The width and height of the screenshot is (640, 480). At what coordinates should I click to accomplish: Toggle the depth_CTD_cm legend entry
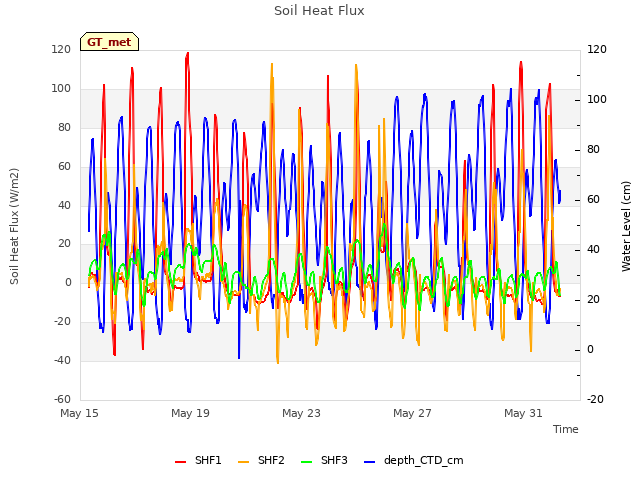[413, 460]
